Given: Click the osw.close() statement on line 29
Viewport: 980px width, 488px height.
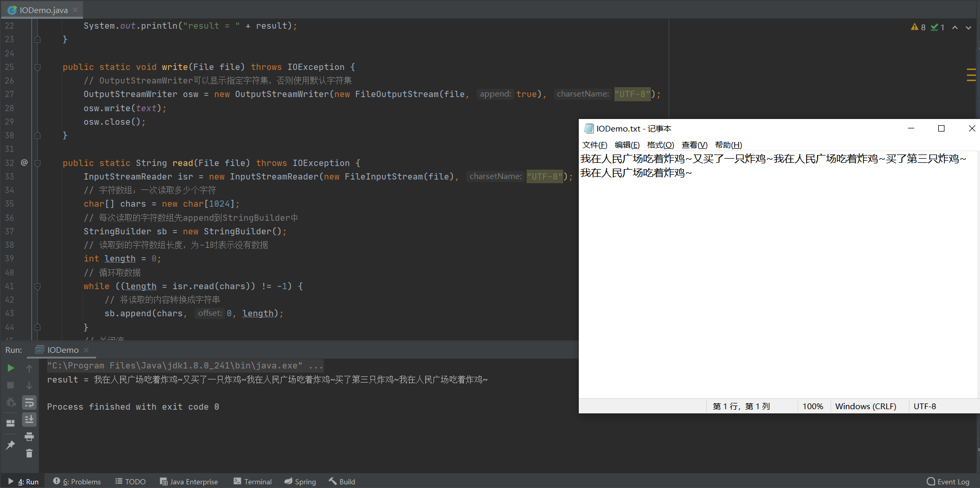Looking at the screenshot, I should (x=114, y=122).
